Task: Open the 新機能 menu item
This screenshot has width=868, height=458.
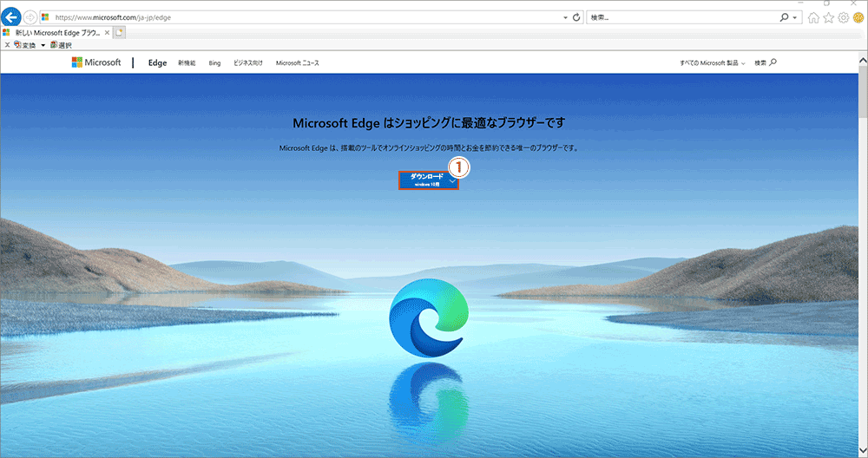Action: [187, 63]
